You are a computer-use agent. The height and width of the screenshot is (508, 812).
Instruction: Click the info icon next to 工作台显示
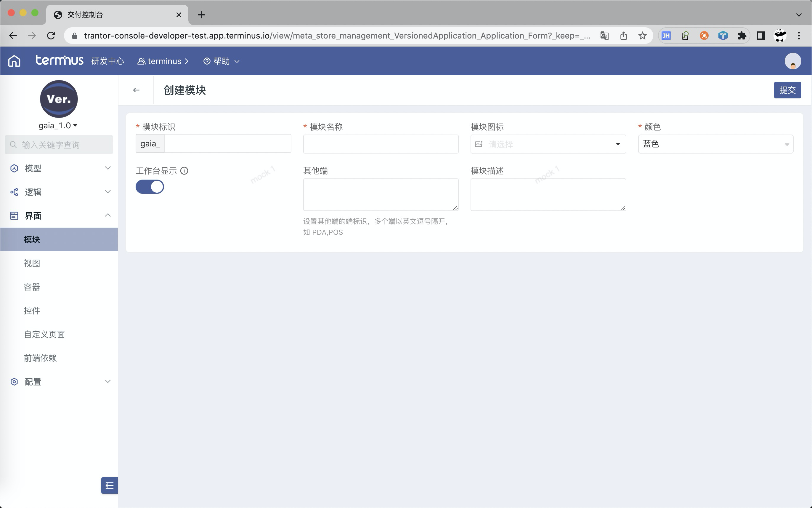[x=184, y=171]
